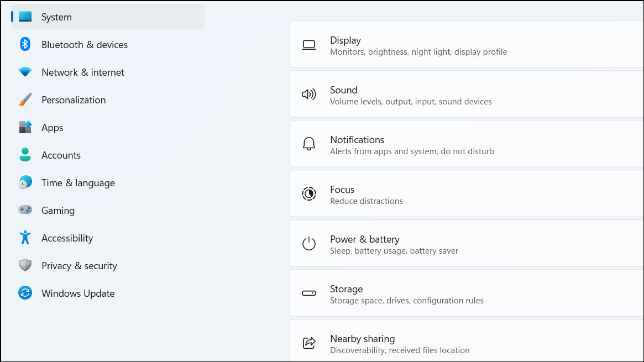Click the Bluetooth icon in sidebar
The width and height of the screenshot is (644, 362).
25,44
